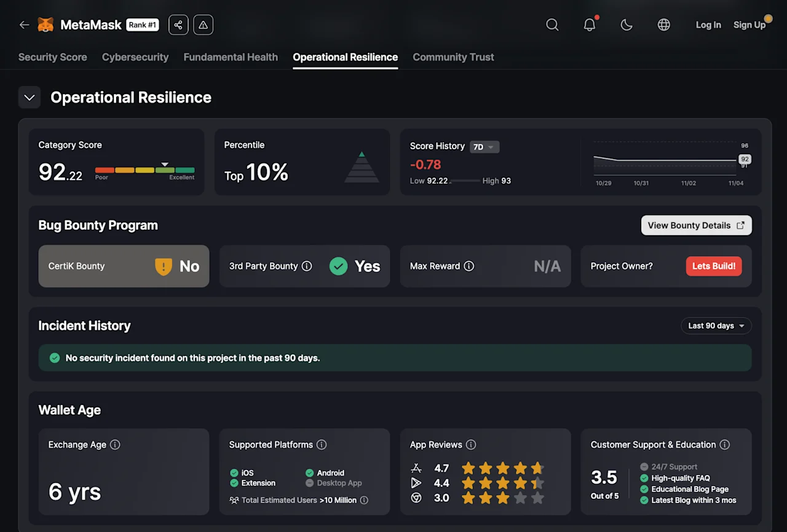The image size is (787, 532).
Task: Click 'High-quality FAQ' text
Action: click(x=681, y=478)
